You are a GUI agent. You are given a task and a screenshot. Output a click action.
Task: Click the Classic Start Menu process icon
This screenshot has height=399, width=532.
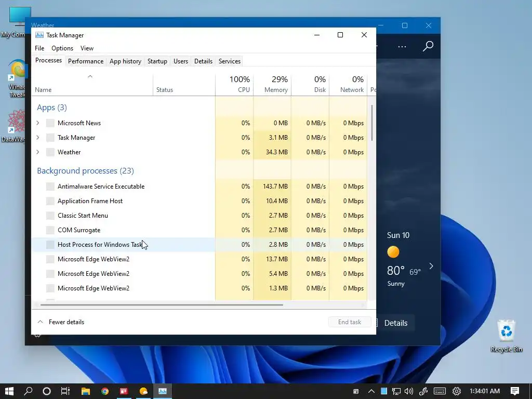click(50, 216)
